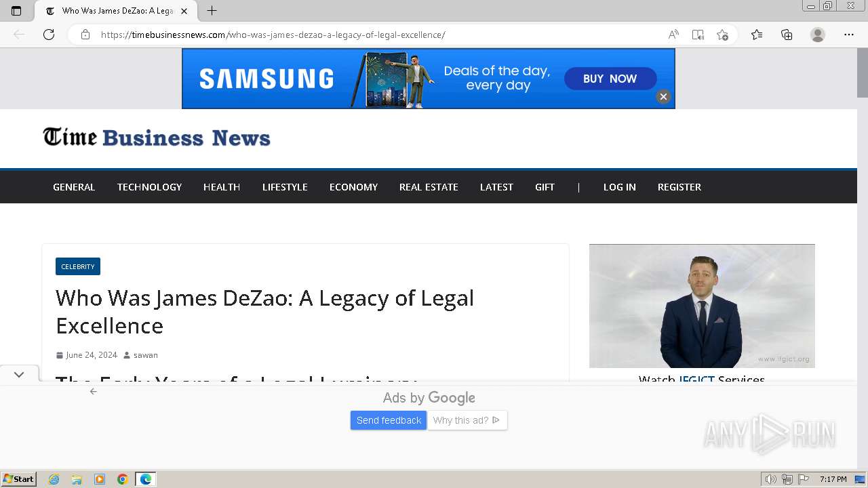Refresh the current page

(49, 35)
